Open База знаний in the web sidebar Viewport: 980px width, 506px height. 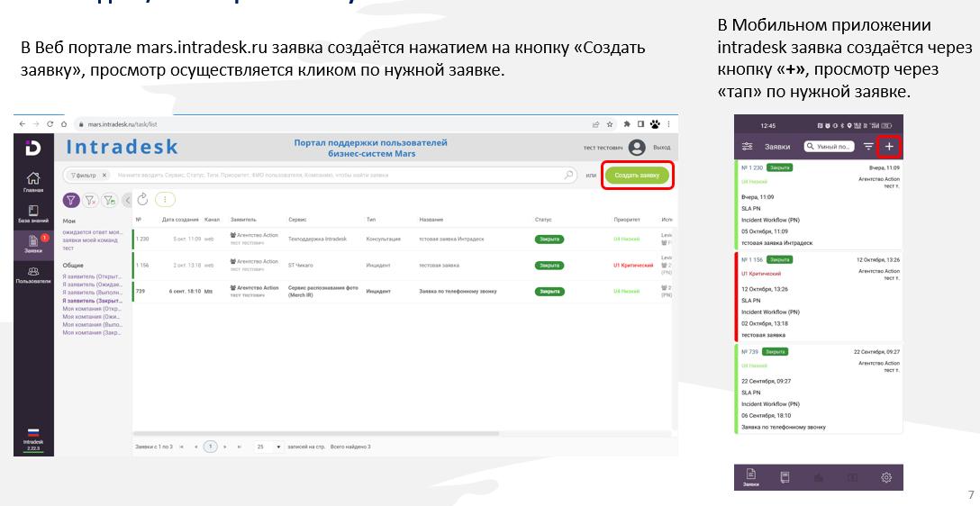tap(33, 215)
